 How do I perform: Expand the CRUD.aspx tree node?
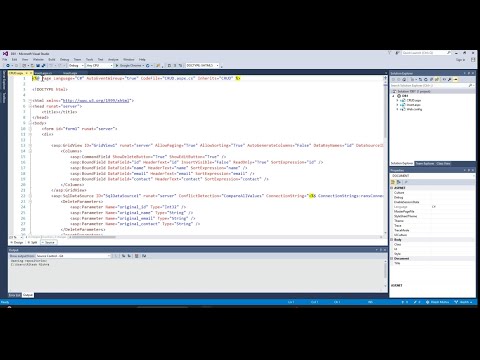point(397,100)
